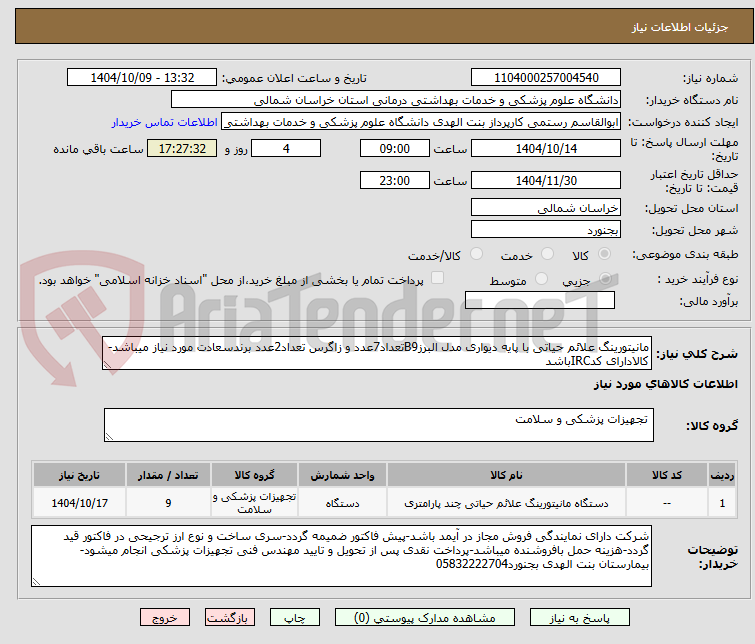
Task: Select the کالا radio button
Action: tap(604, 254)
